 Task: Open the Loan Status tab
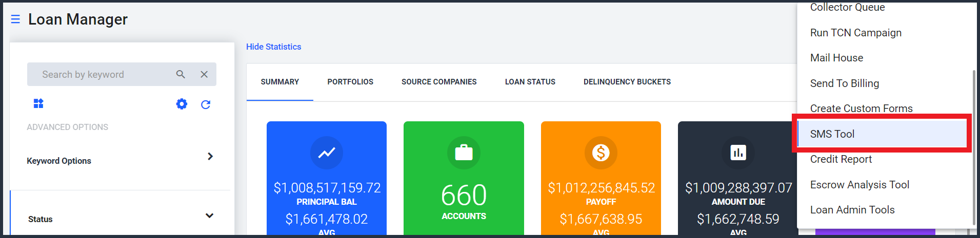coord(530,82)
